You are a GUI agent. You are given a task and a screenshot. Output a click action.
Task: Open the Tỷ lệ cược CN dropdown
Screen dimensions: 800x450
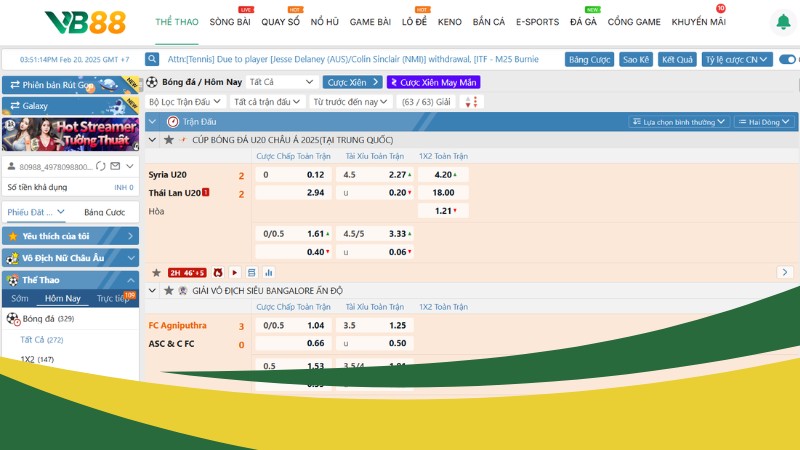click(737, 59)
